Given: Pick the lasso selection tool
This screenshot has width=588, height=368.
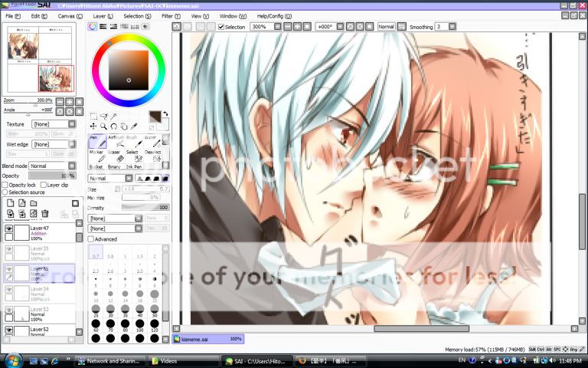Looking at the screenshot, I should pyautogui.click(x=103, y=116).
